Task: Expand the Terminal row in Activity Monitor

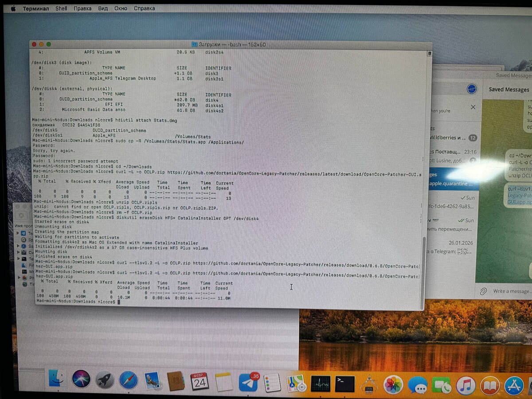Action: pyautogui.click(x=18, y=258)
